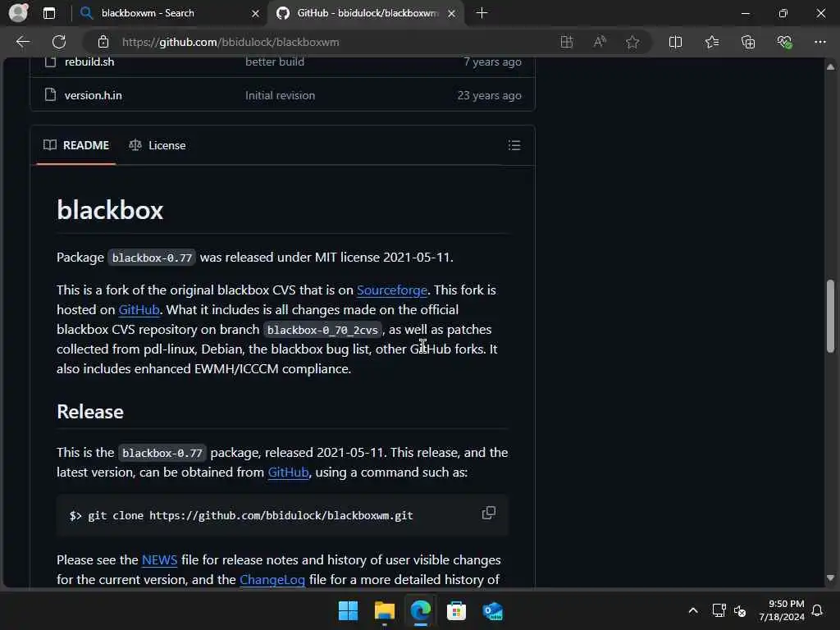Open Outlook from taskbar
Viewport: 840px width, 630px height.
[x=492, y=610]
